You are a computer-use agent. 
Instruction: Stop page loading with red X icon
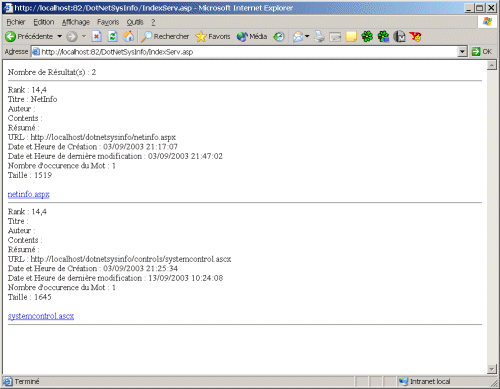97,36
